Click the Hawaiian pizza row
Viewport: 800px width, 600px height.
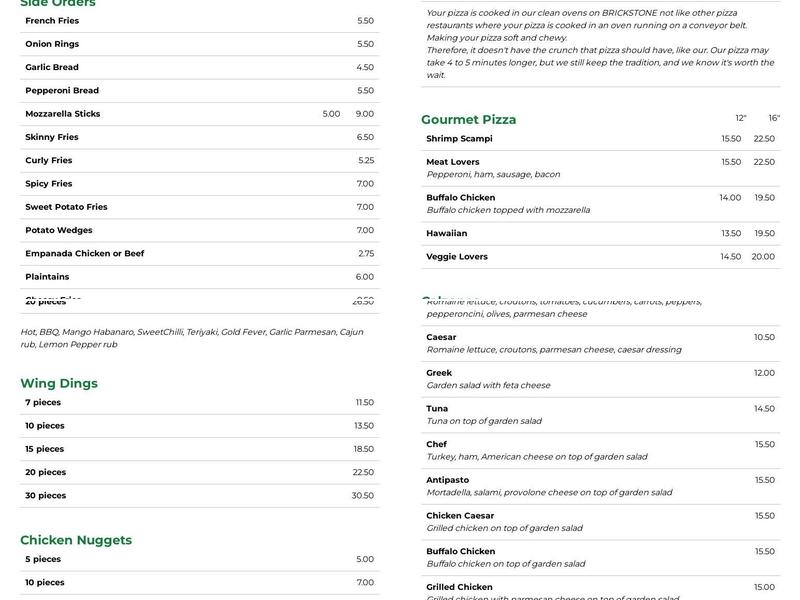coord(447,234)
